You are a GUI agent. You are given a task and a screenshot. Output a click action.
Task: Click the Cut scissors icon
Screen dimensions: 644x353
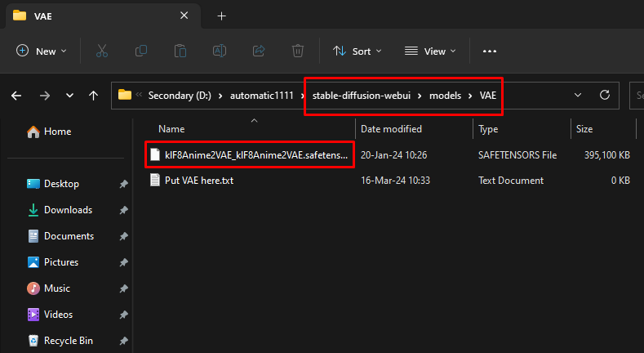pos(102,51)
